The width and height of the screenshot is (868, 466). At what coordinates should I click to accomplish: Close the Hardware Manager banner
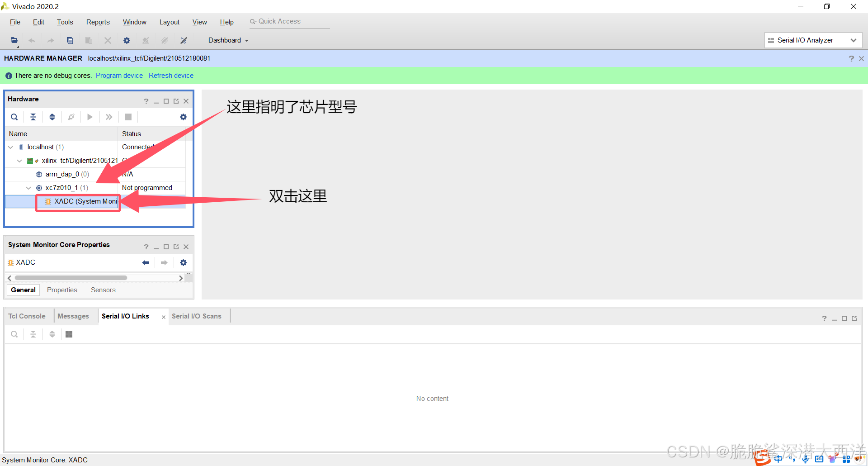[x=861, y=58]
